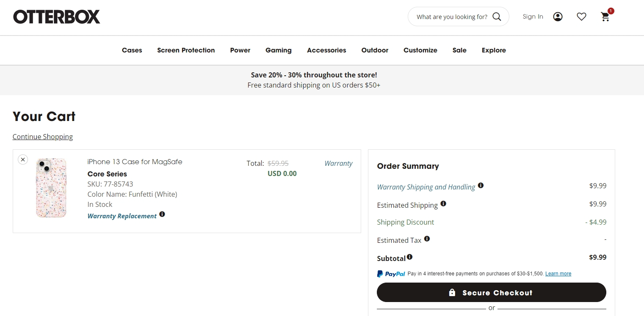Image resolution: width=644 pixels, height=316 pixels.
Task: Open the shopping cart icon
Action: (605, 17)
